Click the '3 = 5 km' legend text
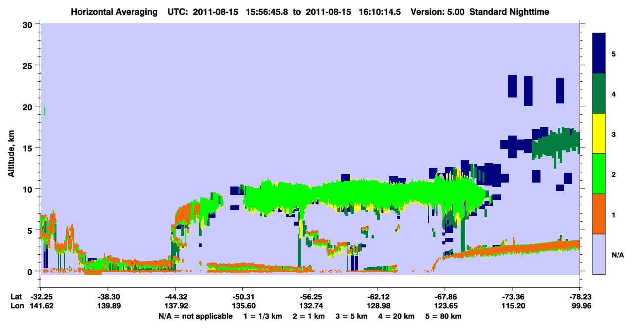Viewport: 644px width, 330px height. (x=353, y=316)
